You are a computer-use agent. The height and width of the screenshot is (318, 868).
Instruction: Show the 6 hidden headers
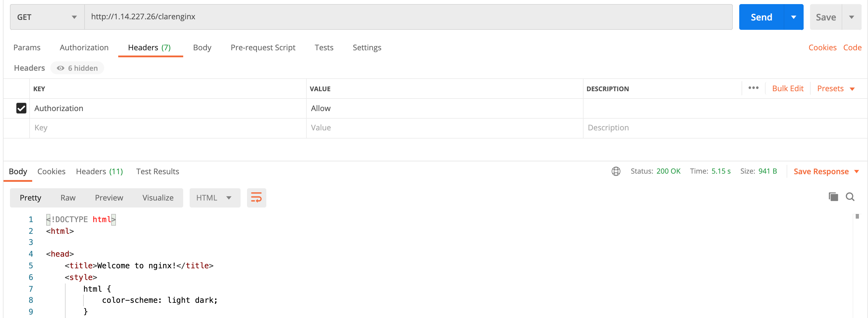tap(77, 68)
